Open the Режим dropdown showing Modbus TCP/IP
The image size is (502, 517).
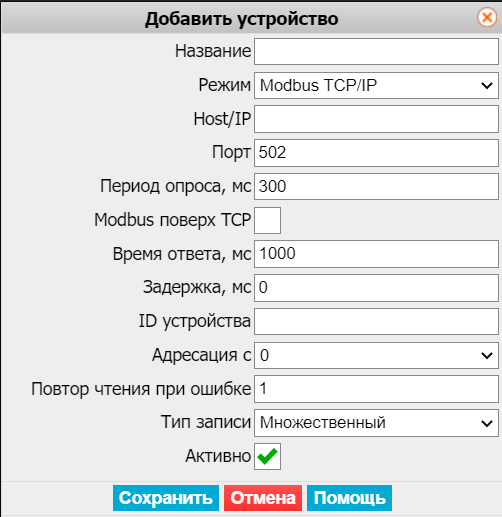[376, 86]
